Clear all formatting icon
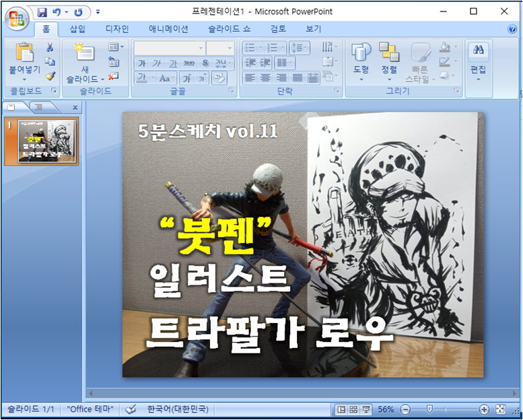523x420 pixels. tap(219, 78)
